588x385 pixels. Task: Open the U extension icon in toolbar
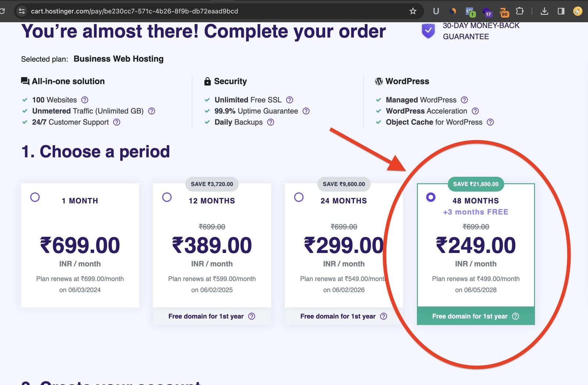436,11
